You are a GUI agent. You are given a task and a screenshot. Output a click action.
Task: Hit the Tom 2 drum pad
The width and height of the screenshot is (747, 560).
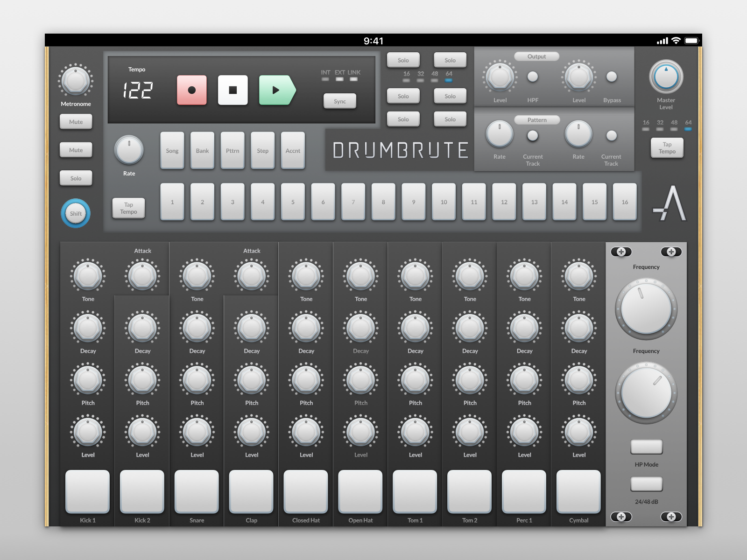click(470, 491)
